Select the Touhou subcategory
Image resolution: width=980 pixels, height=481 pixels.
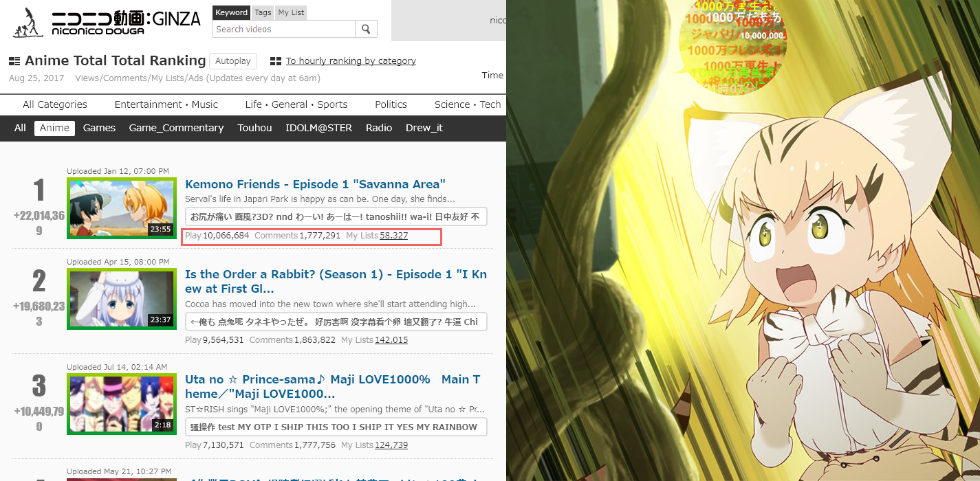pyautogui.click(x=254, y=128)
